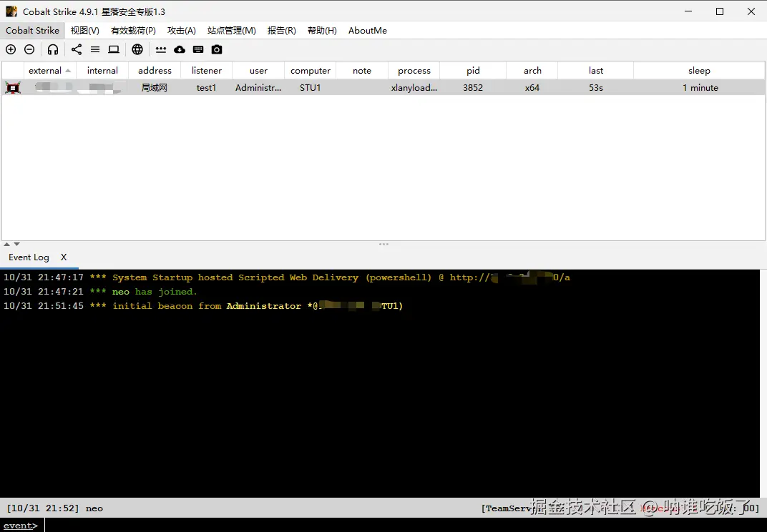This screenshot has width=767, height=532.
Task: Switch to the Event Log tab
Action: click(29, 257)
